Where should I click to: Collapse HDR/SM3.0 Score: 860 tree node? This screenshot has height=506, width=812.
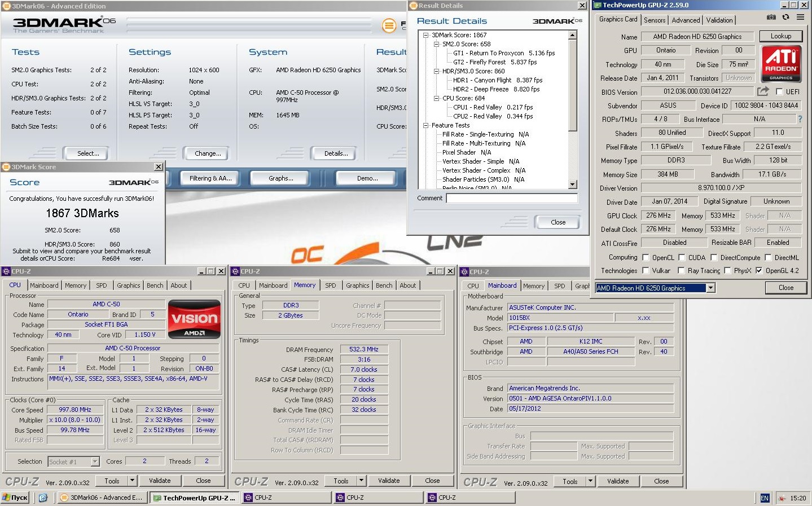436,71
